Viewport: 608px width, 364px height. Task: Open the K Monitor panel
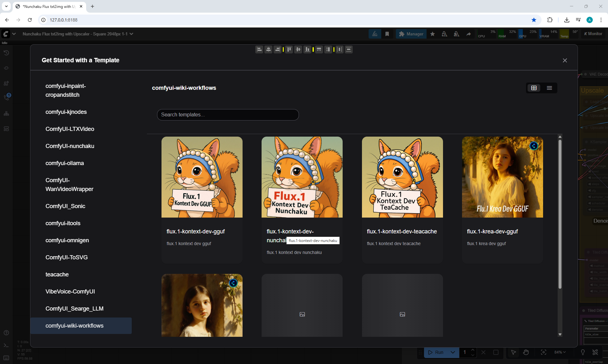(593, 34)
